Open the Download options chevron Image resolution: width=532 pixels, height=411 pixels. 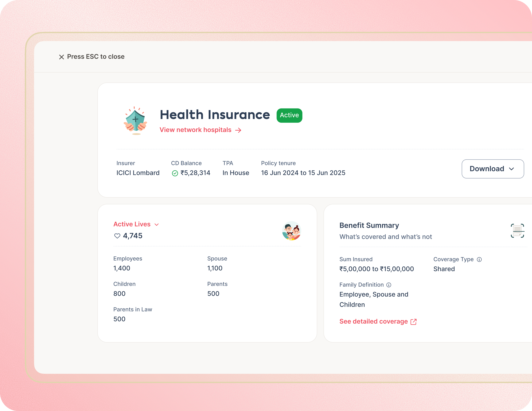tap(511, 169)
